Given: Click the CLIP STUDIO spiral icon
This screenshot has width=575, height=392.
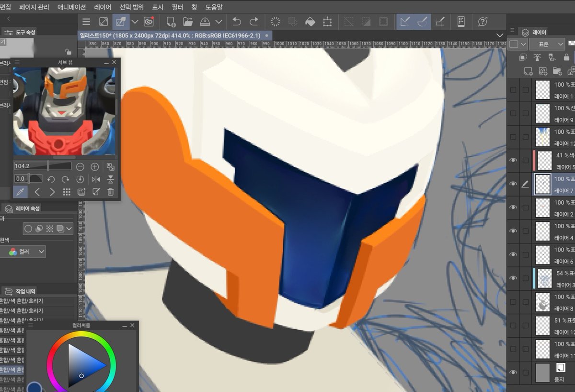Looking at the screenshot, I should click(x=149, y=22).
